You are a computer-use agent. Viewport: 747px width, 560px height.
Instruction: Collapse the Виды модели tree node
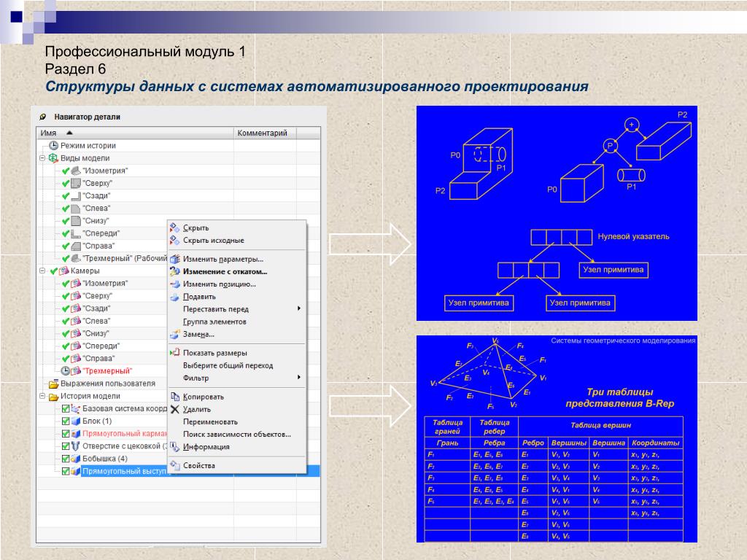pos(42,158)
